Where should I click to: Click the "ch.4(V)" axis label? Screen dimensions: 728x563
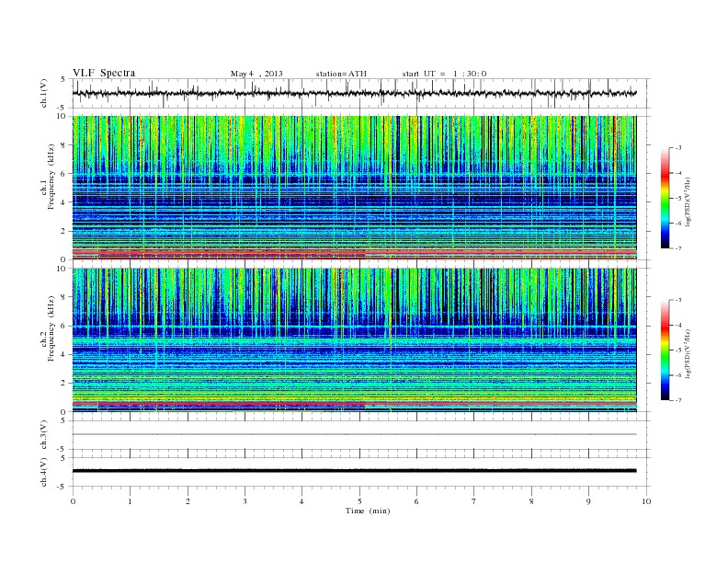click(x=44, y=472)
